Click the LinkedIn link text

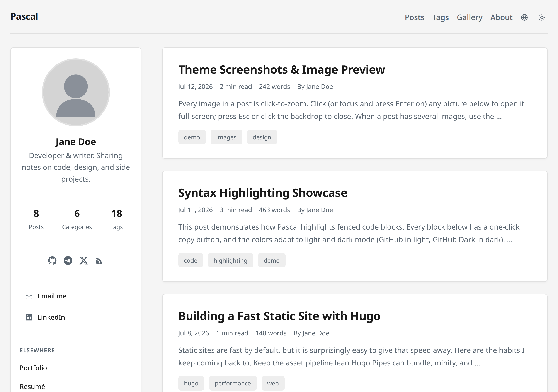point(51,317)
